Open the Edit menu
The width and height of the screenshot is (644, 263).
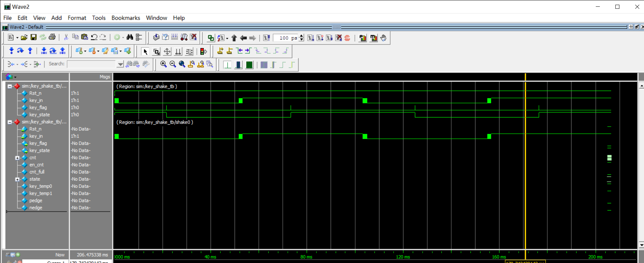pos(22,18)
